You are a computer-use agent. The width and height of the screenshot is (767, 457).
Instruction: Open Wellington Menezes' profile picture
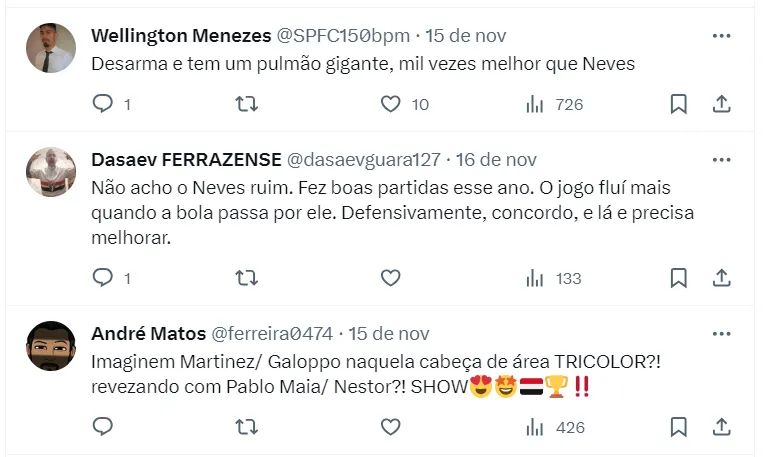pyautogui.click(x=50, y=48)
